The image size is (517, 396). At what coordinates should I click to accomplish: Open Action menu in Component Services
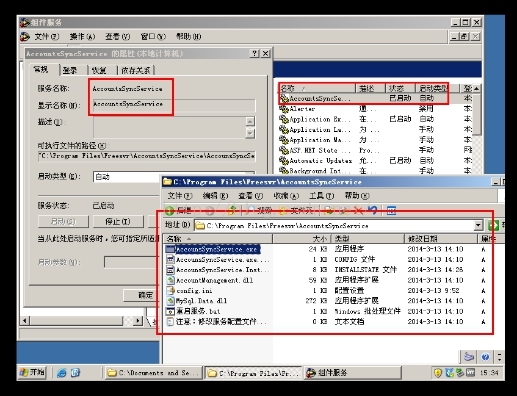click(82, 36)
